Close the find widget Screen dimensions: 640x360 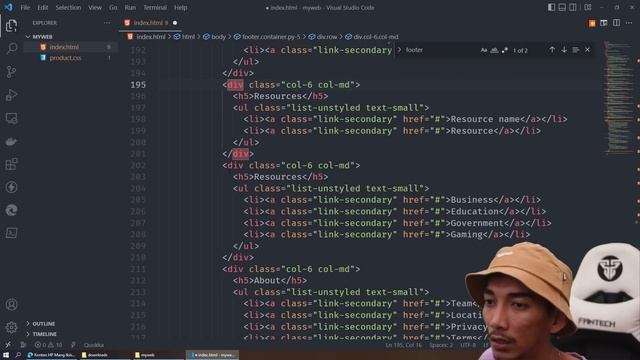(587, 50)
